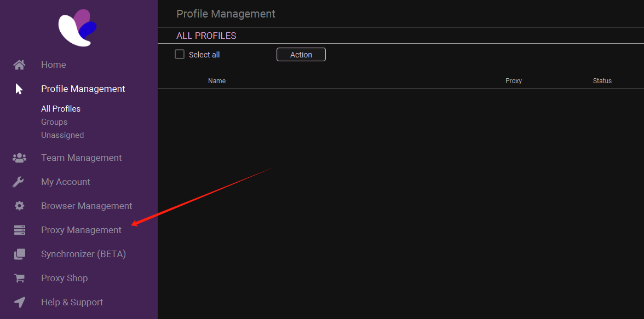
Task: Click the My Account wrench icon
Action: [19, 182]
